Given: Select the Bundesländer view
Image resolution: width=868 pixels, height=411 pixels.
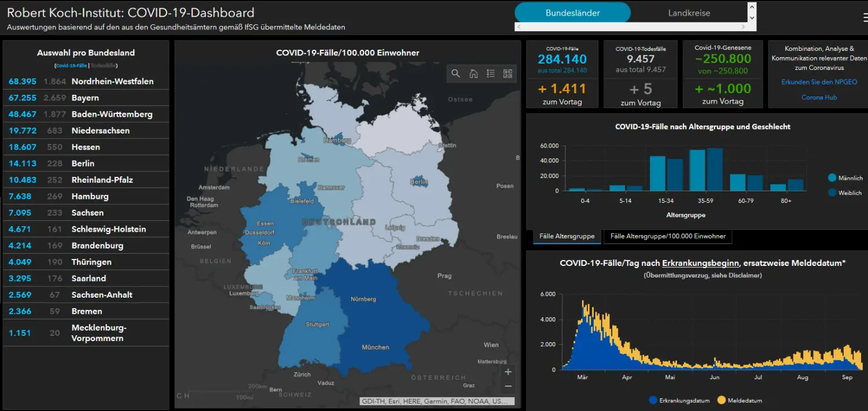Looking at the screenshot, I should point(572,13).
